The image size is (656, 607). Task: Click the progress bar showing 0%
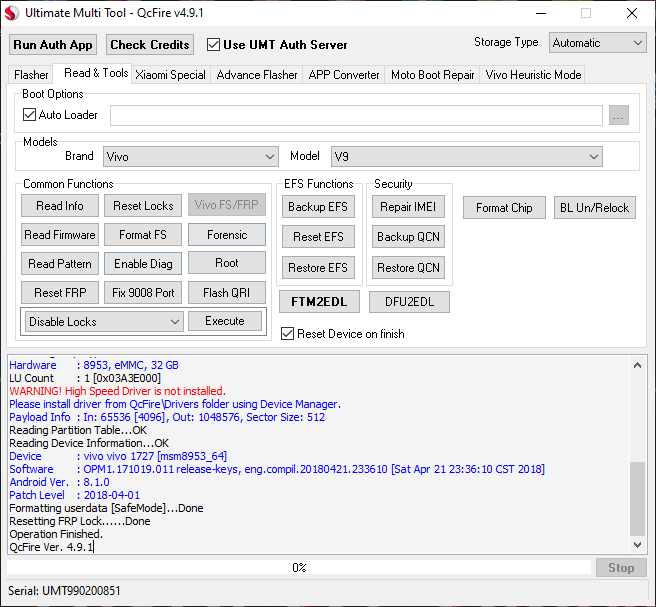(299, 568)
